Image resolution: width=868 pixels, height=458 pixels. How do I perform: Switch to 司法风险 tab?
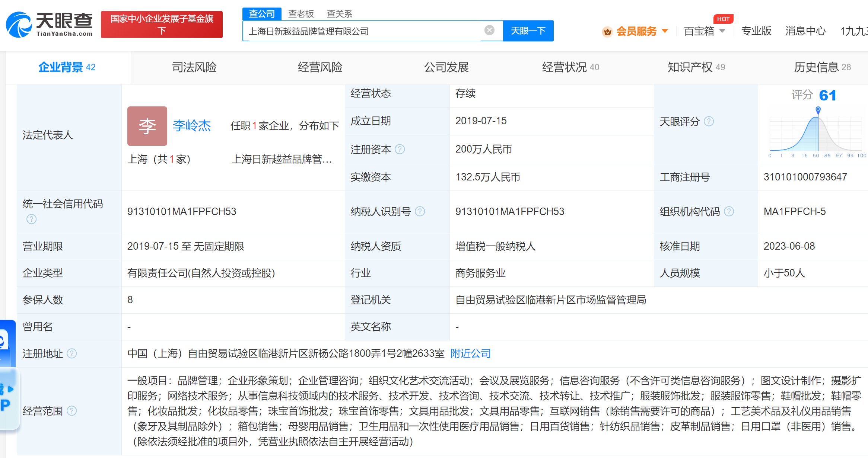tap(194, 67)
